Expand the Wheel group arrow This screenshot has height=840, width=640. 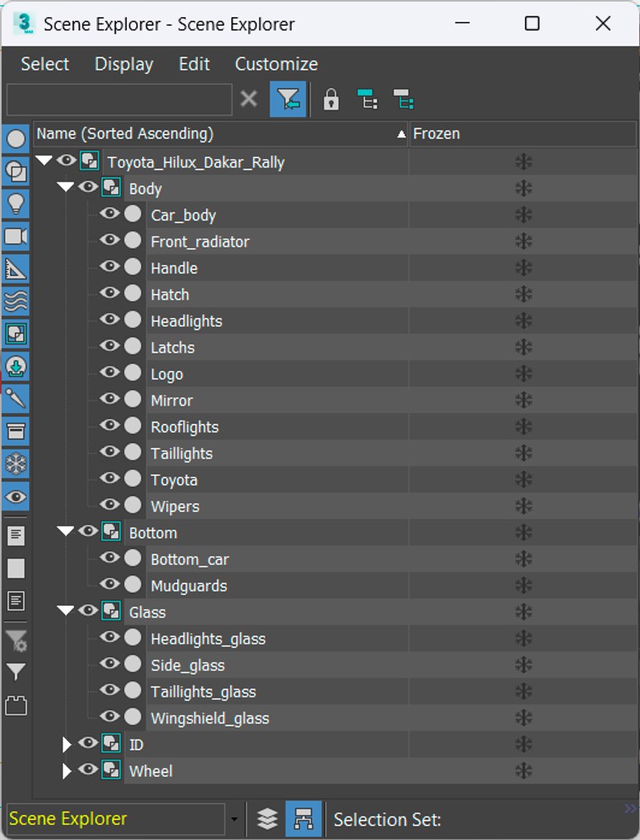[x=66, y=771]
